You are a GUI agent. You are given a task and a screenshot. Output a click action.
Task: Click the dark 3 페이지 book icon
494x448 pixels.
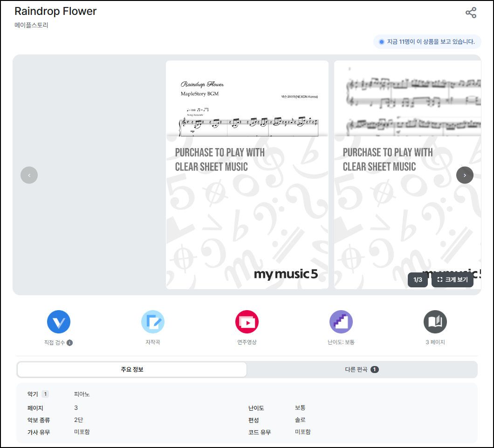435,322
